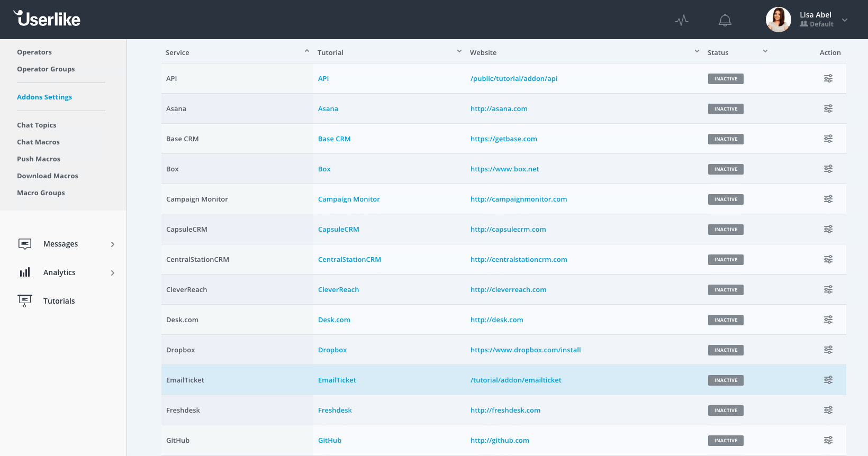The image size is (868, 456).
Task: Open the CleverReach tutorial link
Action: [x=339, y=290]
